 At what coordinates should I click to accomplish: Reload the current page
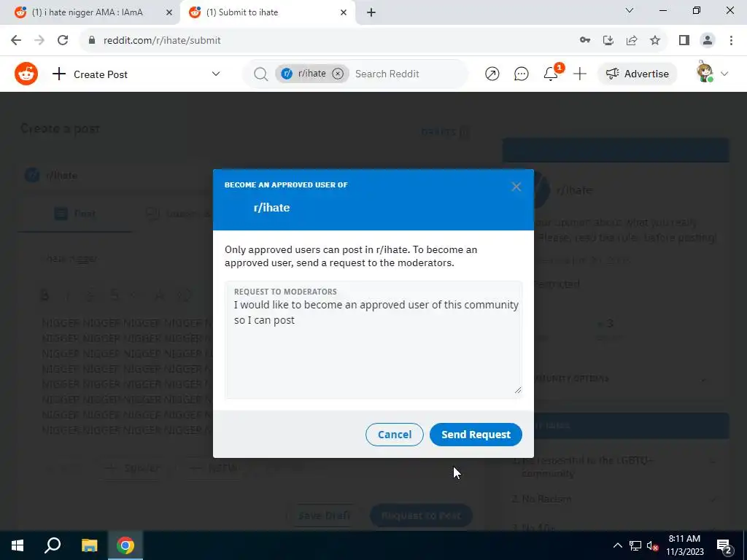pyautogui.click(x=63, y=41)
